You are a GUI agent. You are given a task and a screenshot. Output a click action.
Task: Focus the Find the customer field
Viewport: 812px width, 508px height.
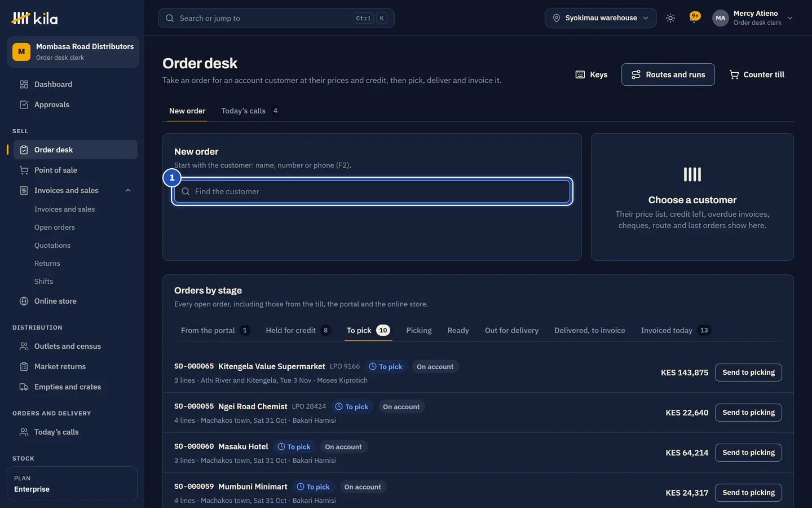click(372, 191)
